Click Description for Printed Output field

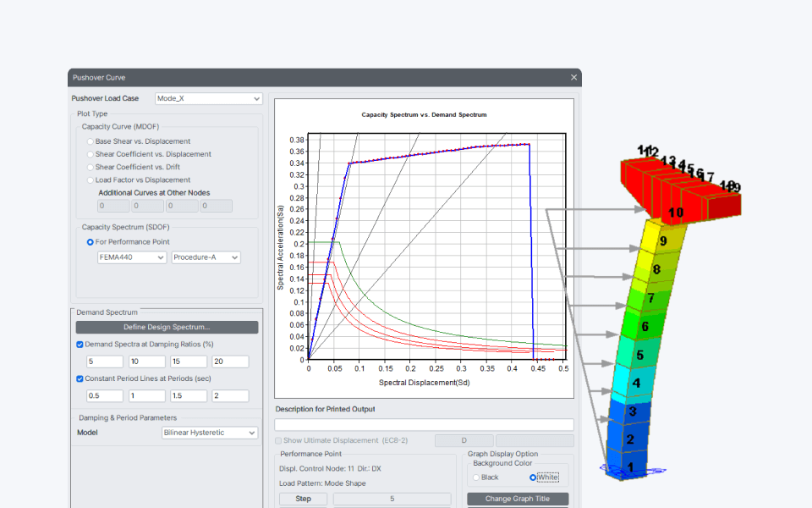coord(424,425)
